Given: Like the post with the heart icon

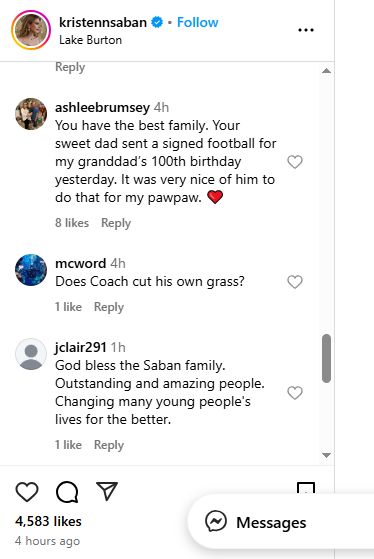Looking at the screenshot, I should pyautogui.click(x=27, y=492).
